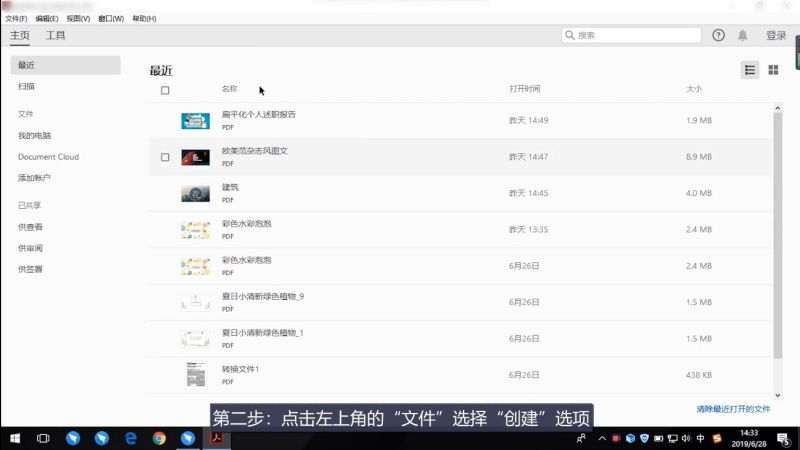Click the Adobe Acrobat taskbar icon

coord(217,438)
